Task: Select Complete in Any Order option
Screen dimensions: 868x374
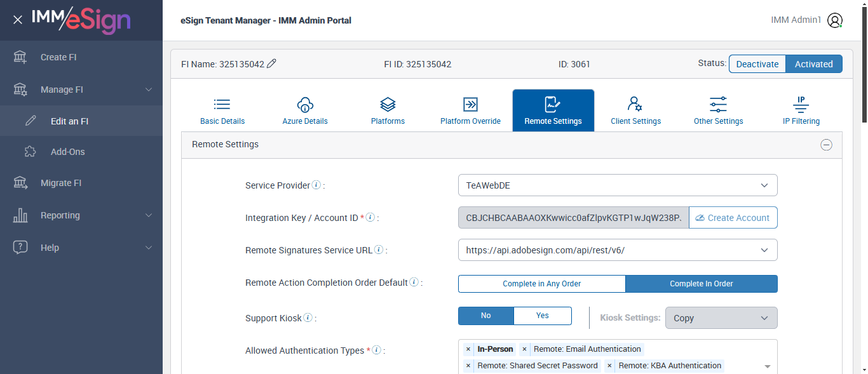Action: pyautogui.click(x=541, y=284)
